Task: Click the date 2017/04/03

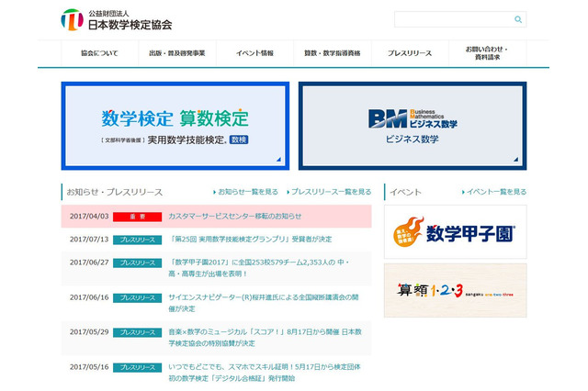Action: tap(89, 216)
